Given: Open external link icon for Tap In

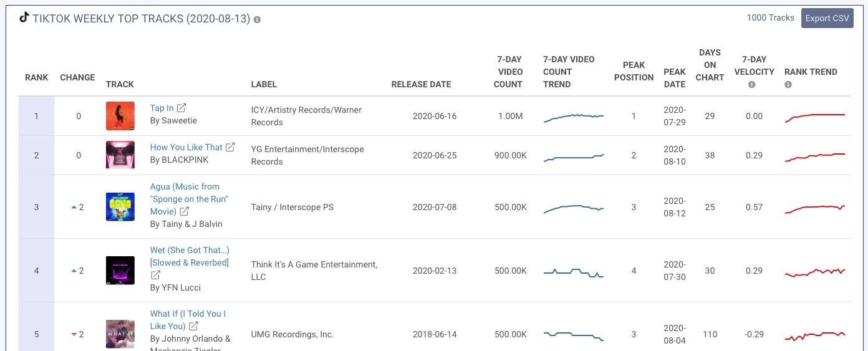Looking at the screenshot, I should tap(181, 108).
